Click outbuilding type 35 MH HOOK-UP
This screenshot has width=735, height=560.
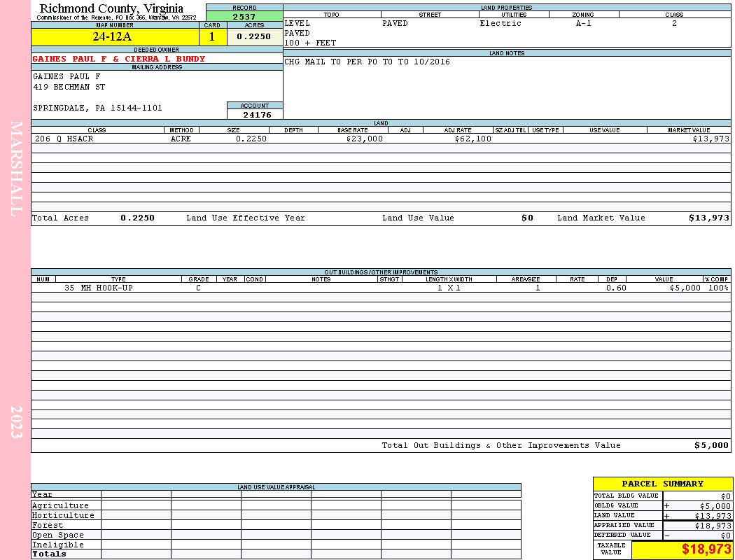(99, 288)
